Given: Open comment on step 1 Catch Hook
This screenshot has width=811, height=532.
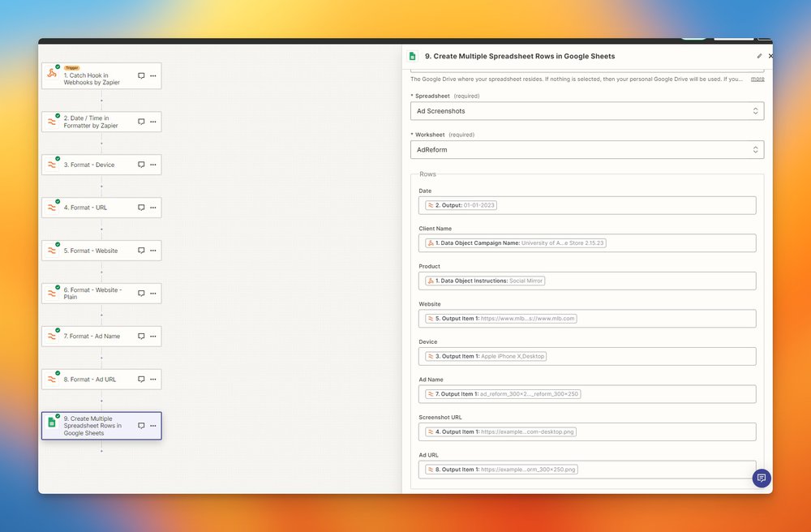Looking at the screenshot, I should pos(141,75).
